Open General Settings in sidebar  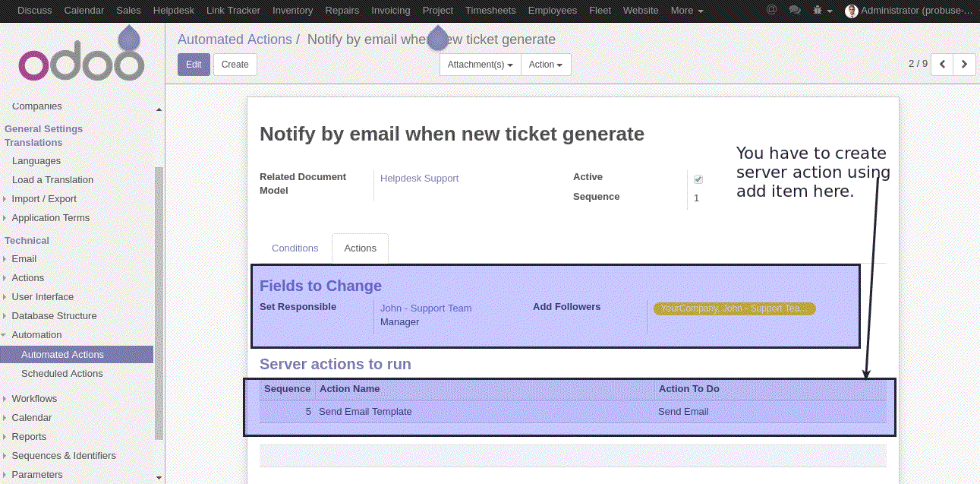click(43, 129)
